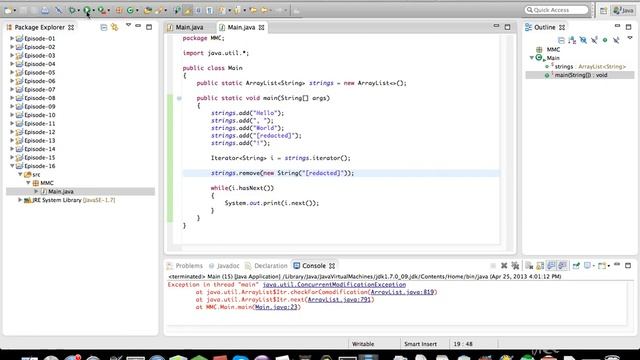Close the active Main.java editor tab
This screenshot has width=640, height=360.
tap(261, 27)
